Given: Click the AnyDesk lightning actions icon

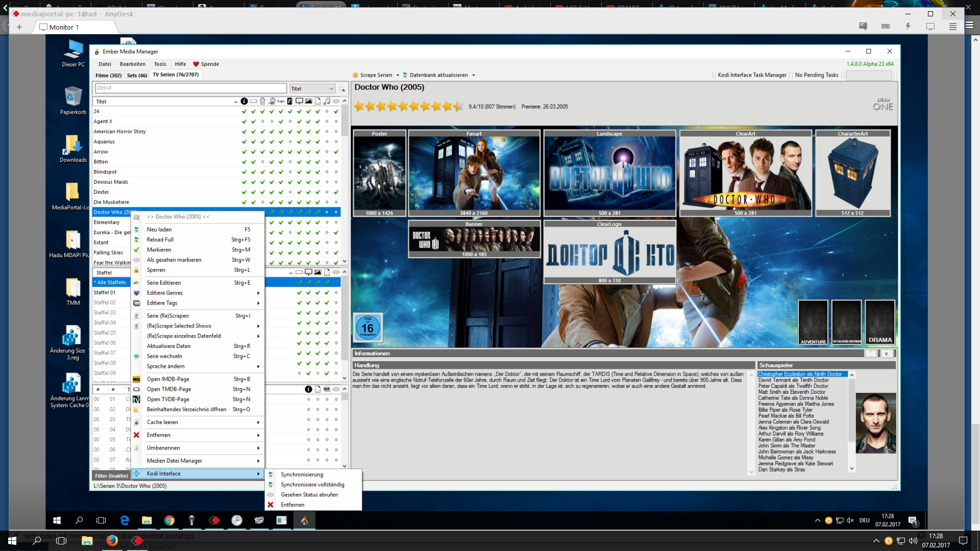Looking at the screenshot, I should [908, 27].
